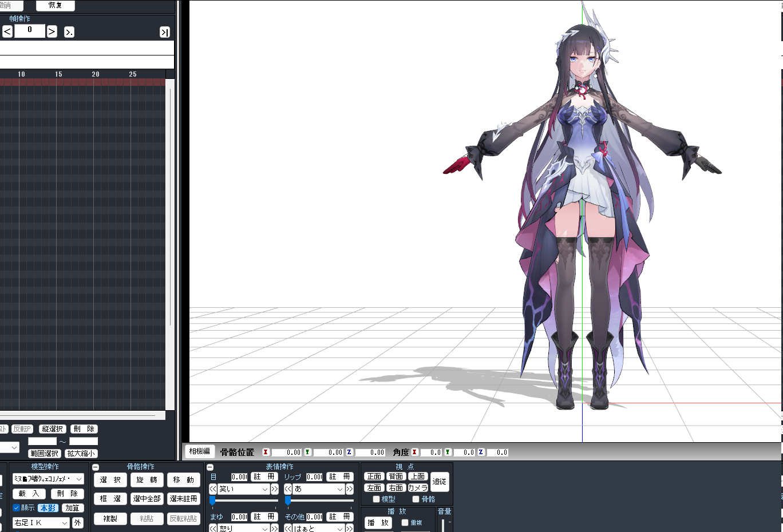Screen dimensions: 783x532
Task: Switch view to 右面 right
Action: pos(396,488)
